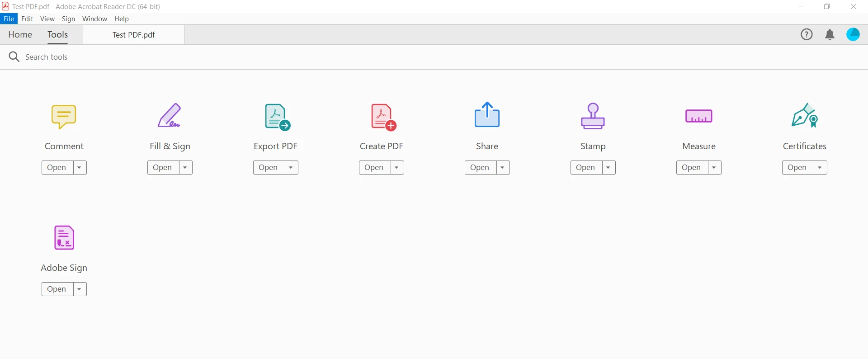
Task: Expand the Fill & Sign dropdown arrow
Action: click(x=185, y=167)
